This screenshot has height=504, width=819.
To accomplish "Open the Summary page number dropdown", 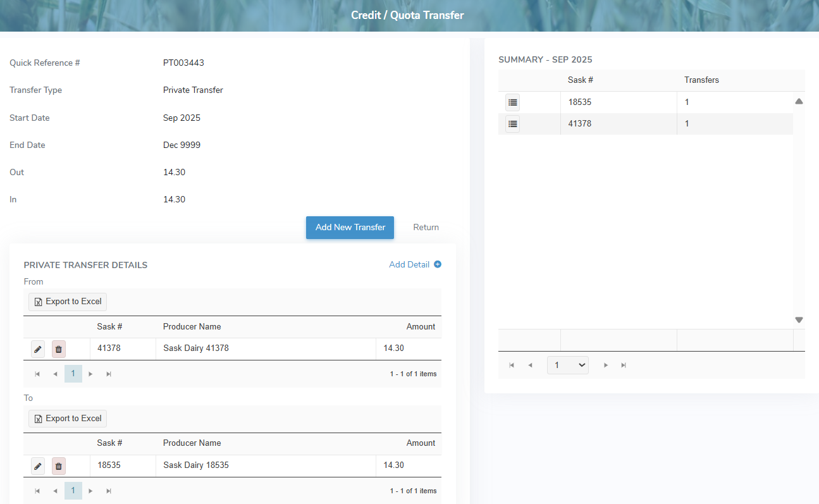I will (x=567, y=366).
